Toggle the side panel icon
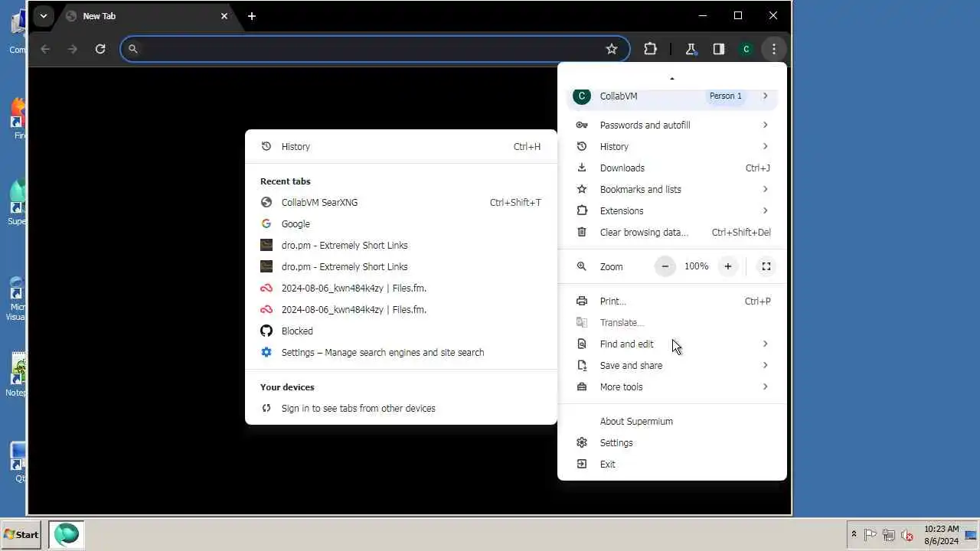Image resolution: width=980 pixels, height=551 pixels. [718, 49]
